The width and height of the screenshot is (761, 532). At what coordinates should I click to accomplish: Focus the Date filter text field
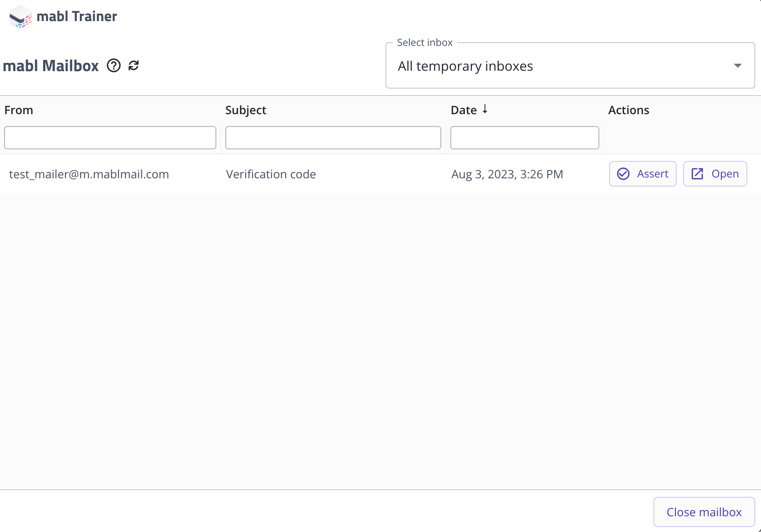pyautogui.click(x=524, y=138)
